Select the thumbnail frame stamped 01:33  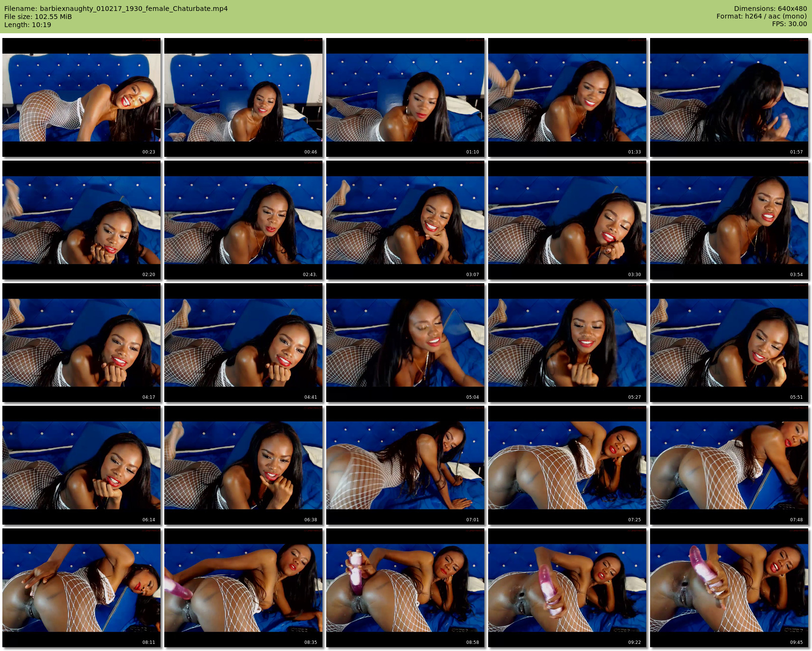[567, 97]
